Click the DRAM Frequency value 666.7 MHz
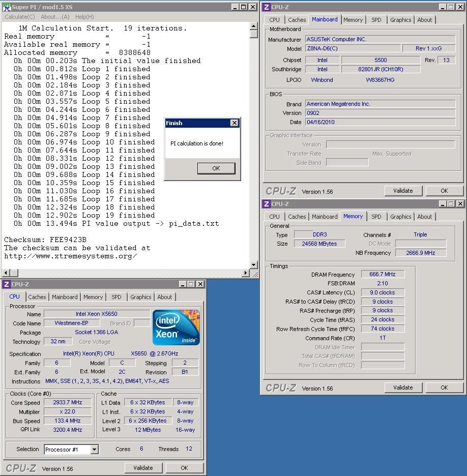The image size is (467, 476). pos(383,274)
